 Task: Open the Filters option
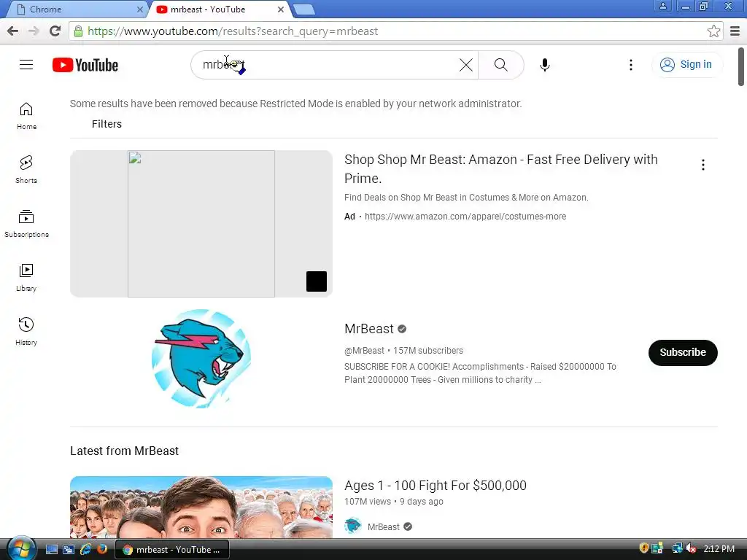(x=107, y=124)
